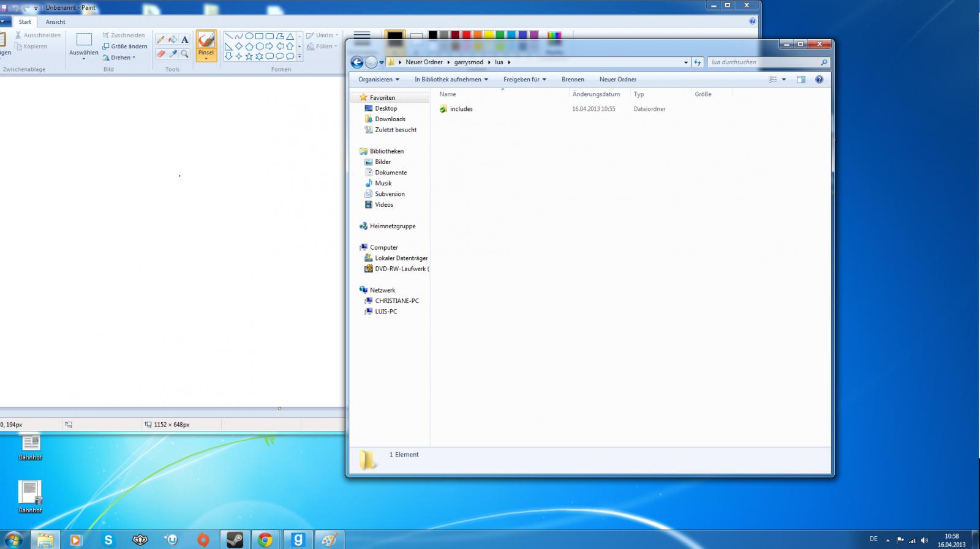This screenshot has width=980, height=549.
Task: Click the Größe ändern button
Action: coord(125,47)
